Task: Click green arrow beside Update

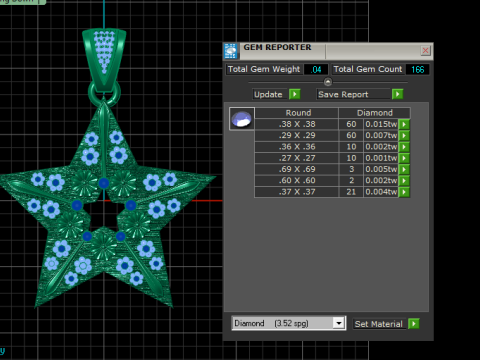Action: coord(295,94)
